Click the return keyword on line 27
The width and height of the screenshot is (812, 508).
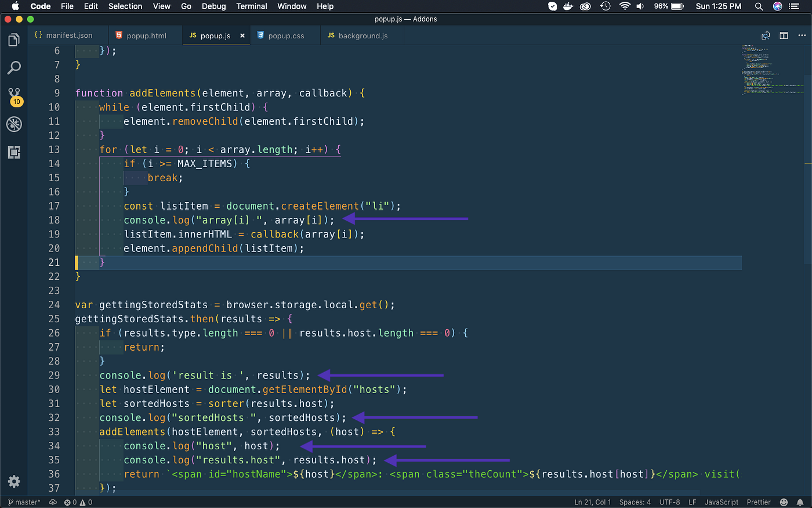click(x=142, y=347)
